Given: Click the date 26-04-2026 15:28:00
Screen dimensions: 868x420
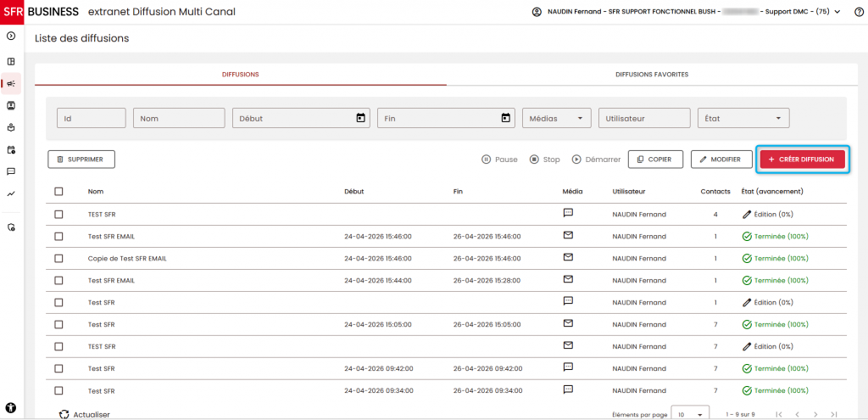Looking at the screenshot, I should (x=487, y=280).
